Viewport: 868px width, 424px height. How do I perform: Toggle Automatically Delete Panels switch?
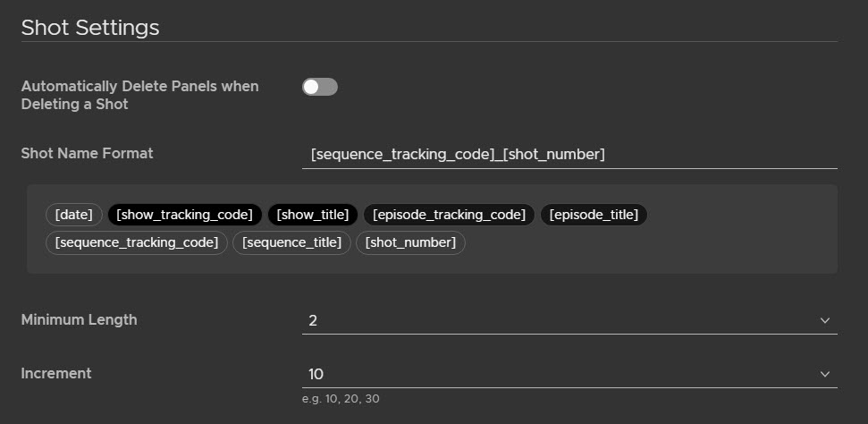pos(320,87)
